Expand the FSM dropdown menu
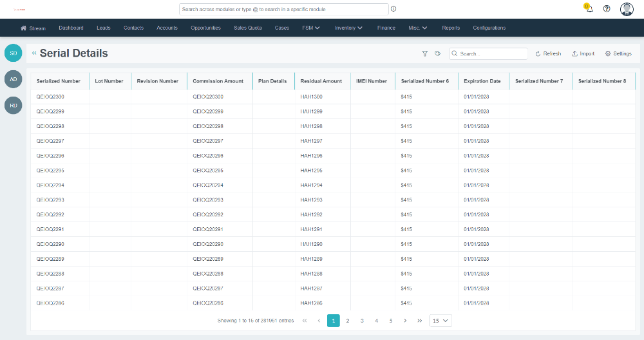The width and height of the screenshot is (644, 340). tap(311, 28)
